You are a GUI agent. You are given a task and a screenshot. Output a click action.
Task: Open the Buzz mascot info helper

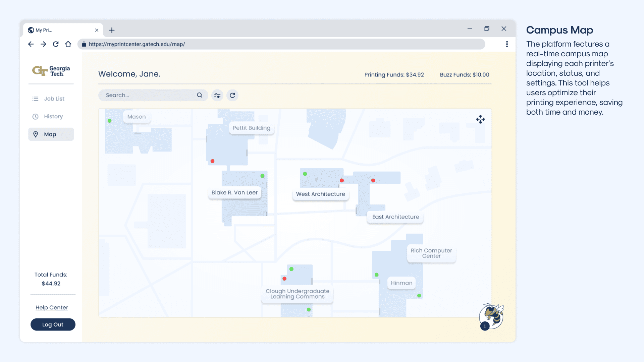(491, 317)
